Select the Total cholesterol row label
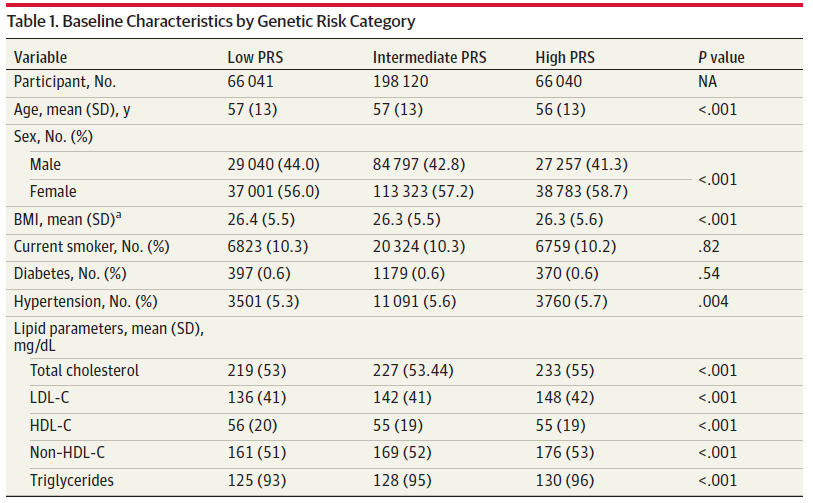The width and height of the screenshot is (813, 503). coord(84,370)
